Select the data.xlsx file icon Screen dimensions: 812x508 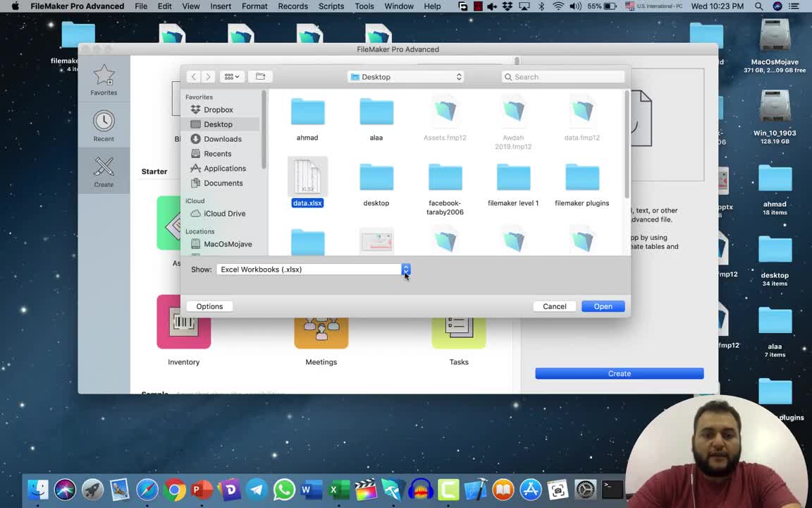307,177
